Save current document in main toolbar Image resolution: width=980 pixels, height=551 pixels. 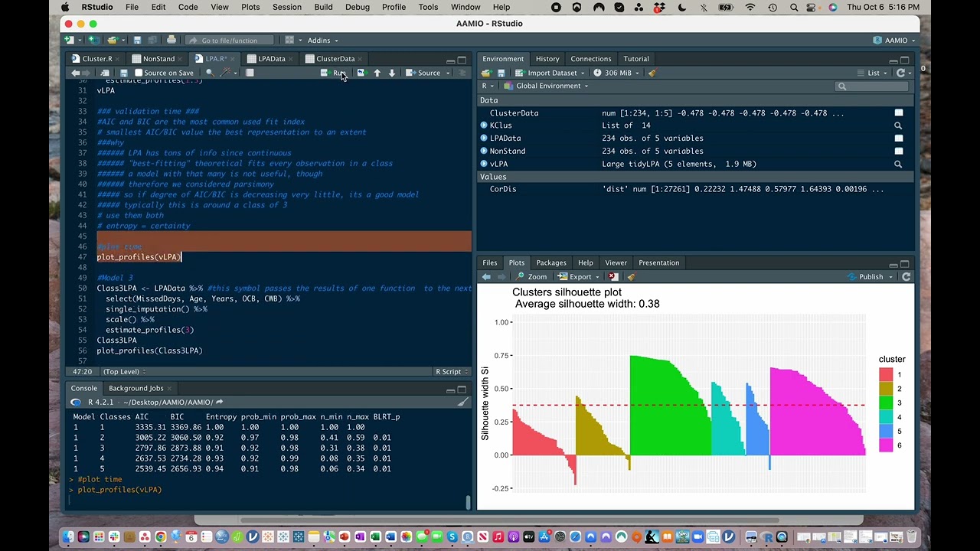137,40
